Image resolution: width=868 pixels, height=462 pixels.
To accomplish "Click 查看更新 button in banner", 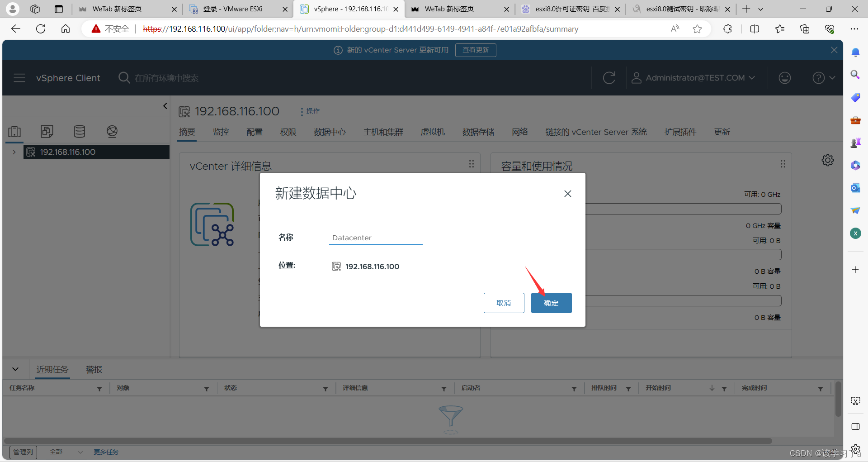I will tap(476, 50).
